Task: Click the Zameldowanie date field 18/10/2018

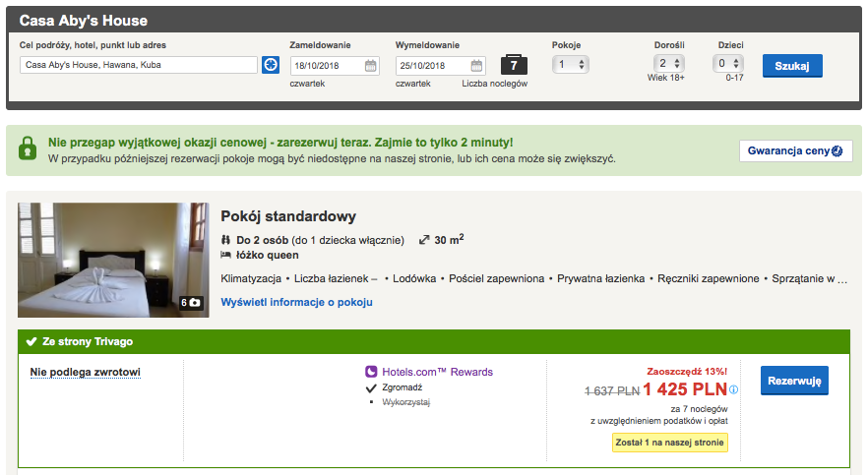Action: click(335, 66)
